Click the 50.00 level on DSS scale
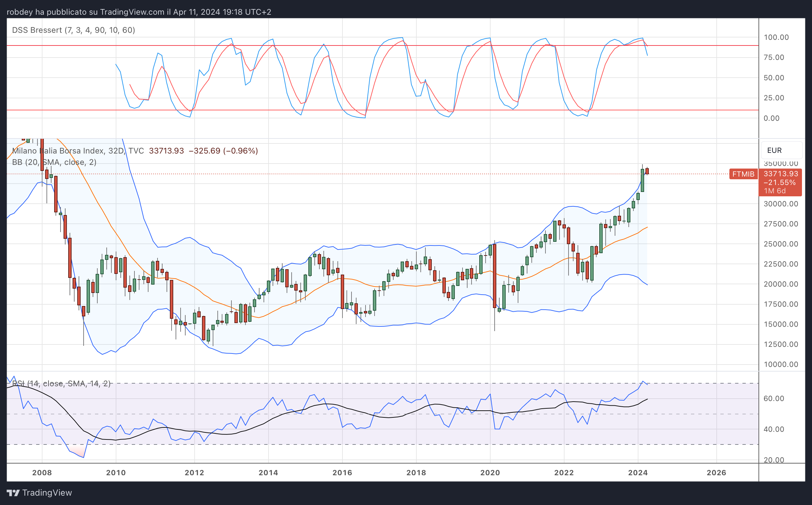 pyautogui.click(x=774, y=78)
